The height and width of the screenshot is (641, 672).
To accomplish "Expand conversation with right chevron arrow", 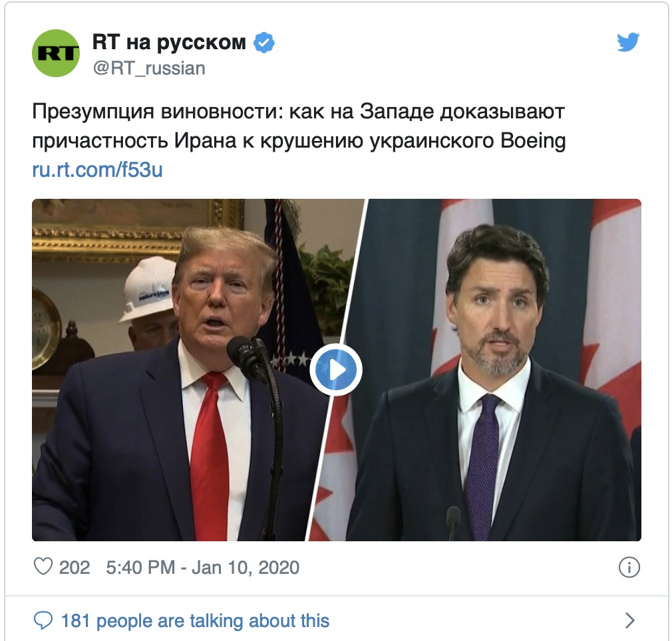I will 630,620.
